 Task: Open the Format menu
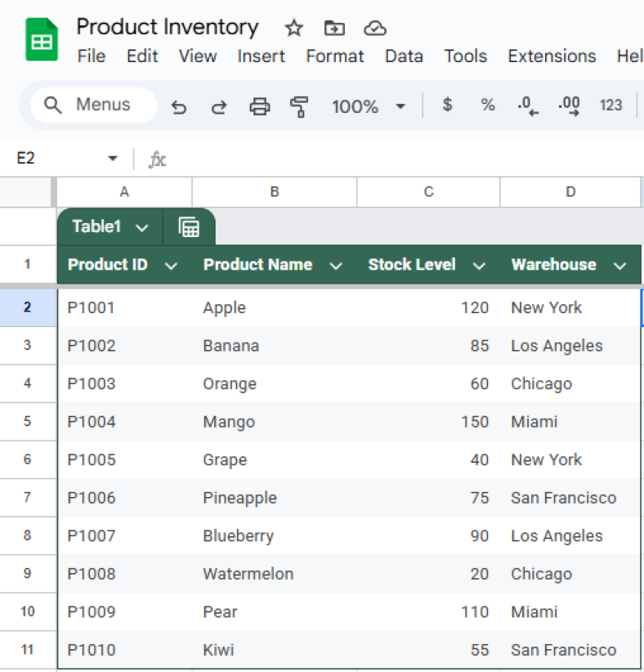click(334, 56)
